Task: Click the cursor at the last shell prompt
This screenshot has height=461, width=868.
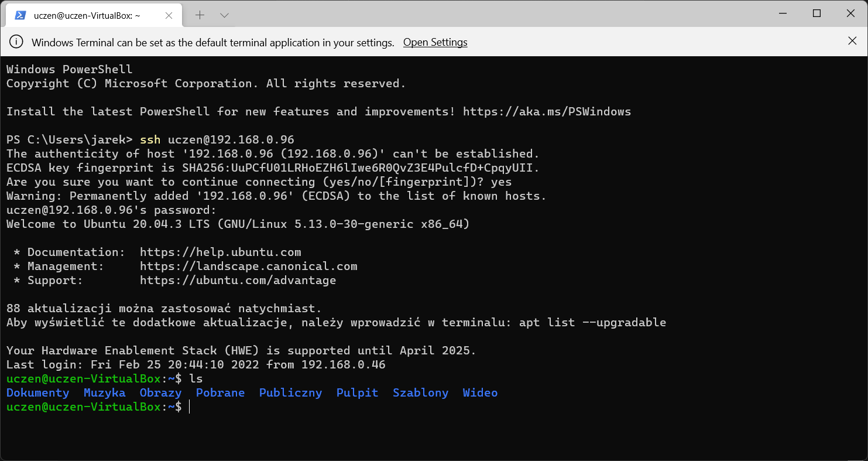Action: 190,407
